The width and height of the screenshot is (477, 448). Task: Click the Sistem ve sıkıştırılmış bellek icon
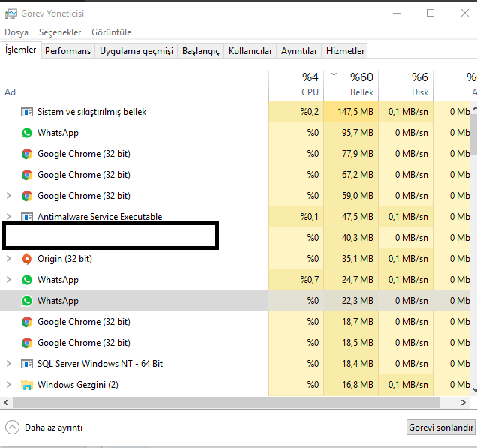27,112
